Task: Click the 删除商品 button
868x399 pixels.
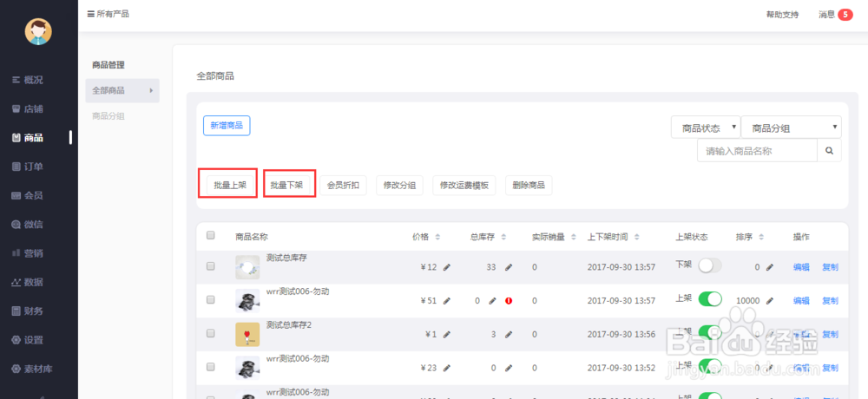Action: click(x=529, y=186)
